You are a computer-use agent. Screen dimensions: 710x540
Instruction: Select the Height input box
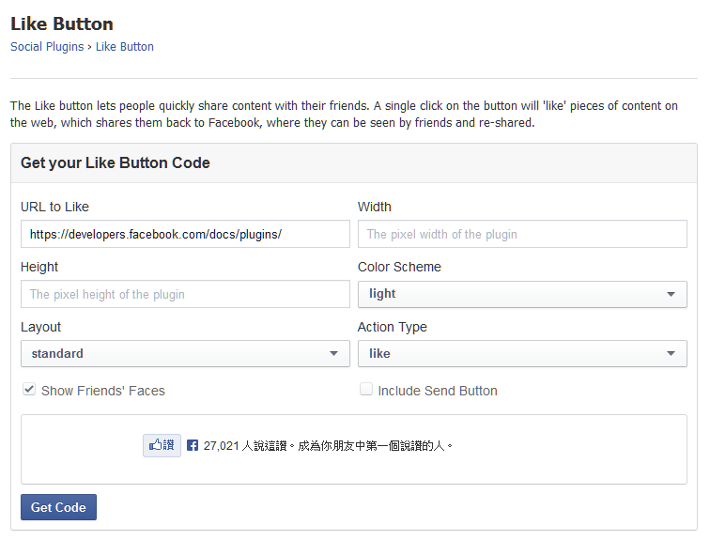point(185,294)
